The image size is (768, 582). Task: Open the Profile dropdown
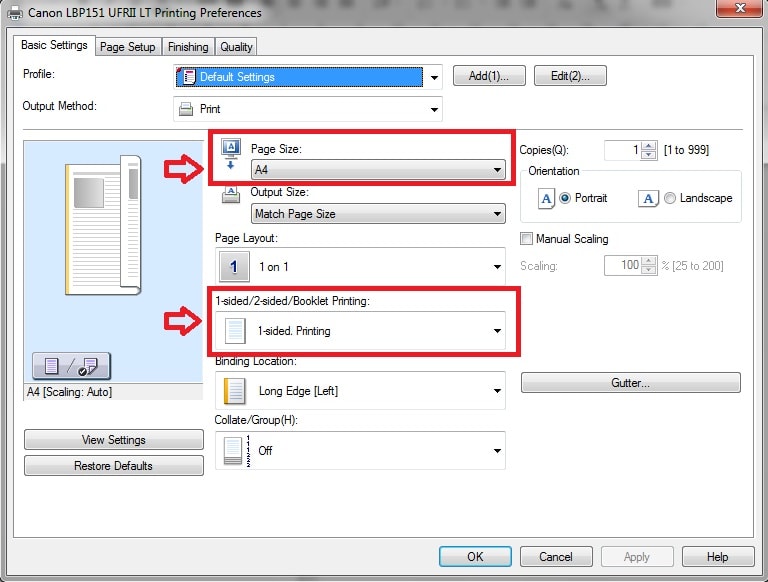pyautogui.click(x=308, y=77)
